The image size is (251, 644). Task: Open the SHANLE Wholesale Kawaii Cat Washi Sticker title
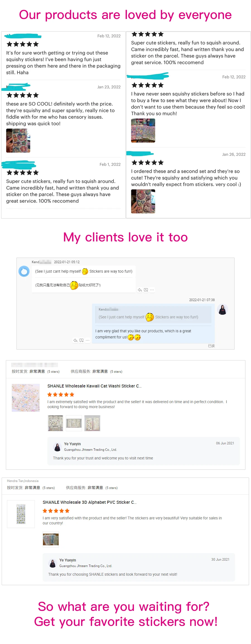pyautogui.click(x=95, y=386)
